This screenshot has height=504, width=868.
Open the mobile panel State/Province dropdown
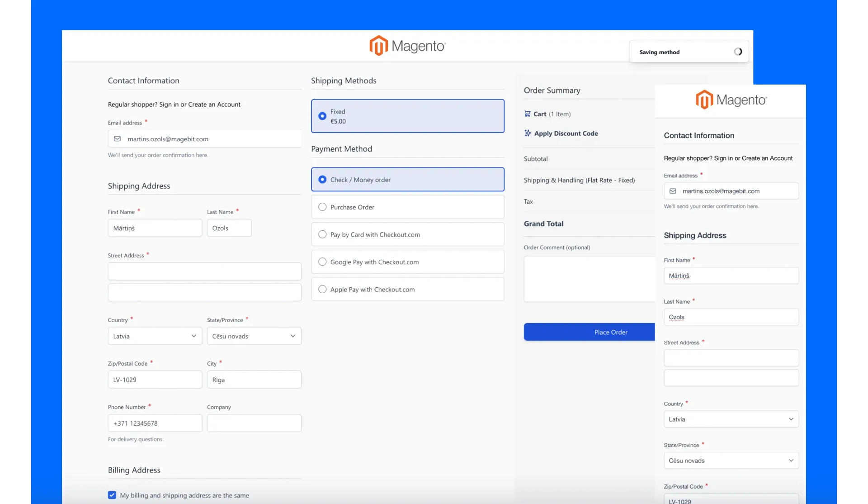731,461
